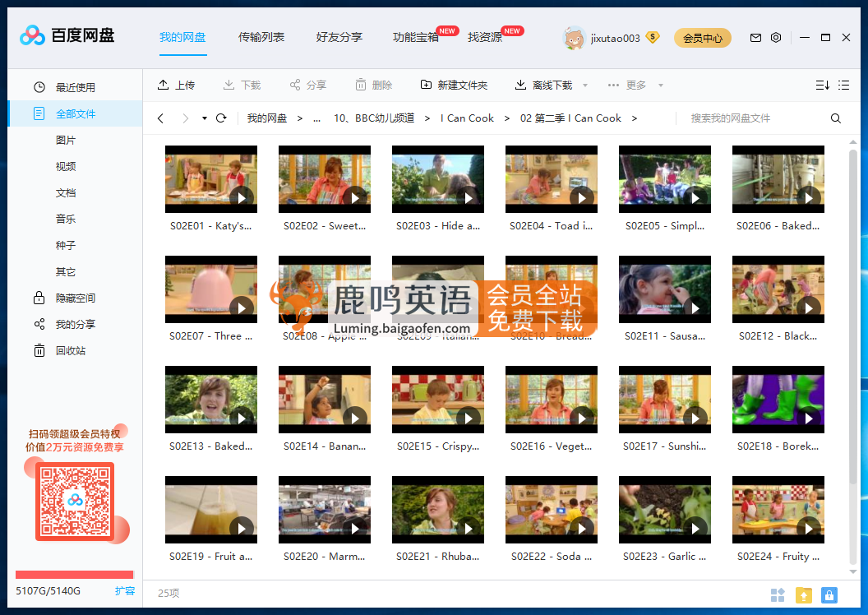The height and width of the screenshot is (615, 868).
Task: Select All files (全部文件)
Action: click(76, 113)
